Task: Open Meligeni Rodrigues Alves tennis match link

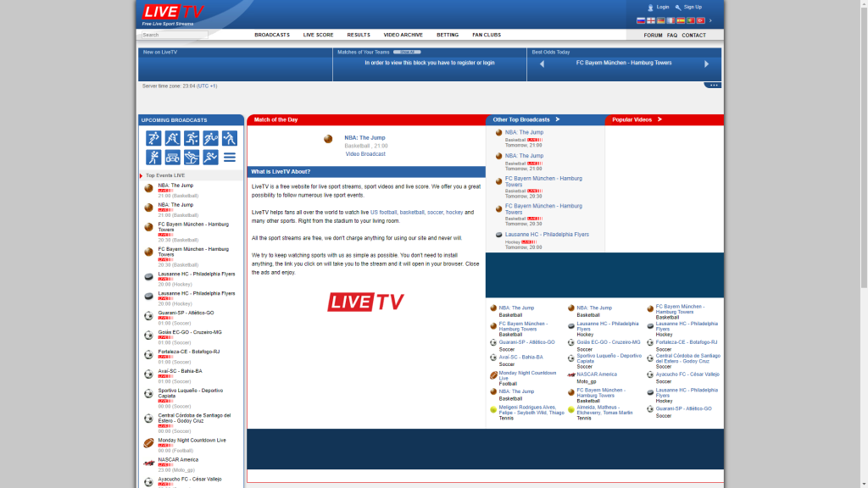Action: pyautogui.click(x=531, y=410)
